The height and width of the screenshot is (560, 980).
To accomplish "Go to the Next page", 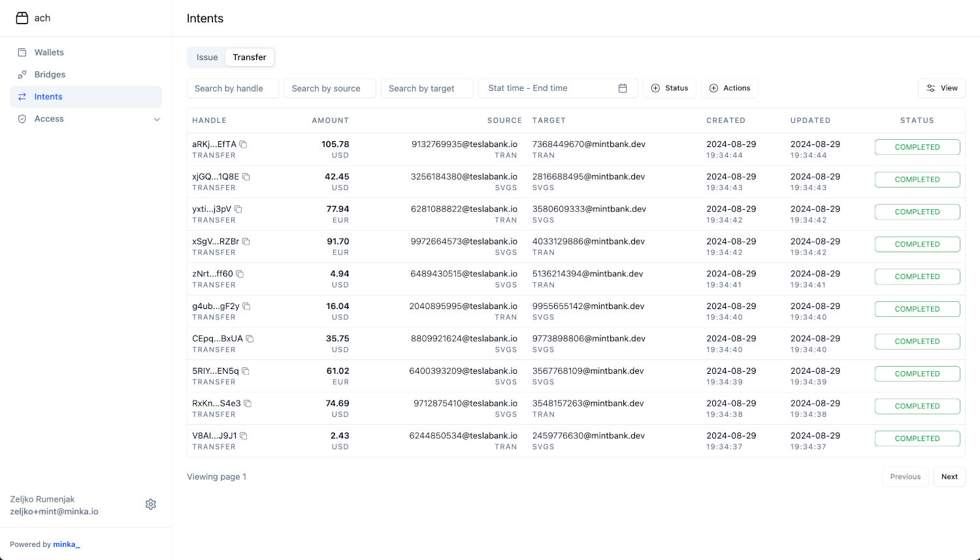I will tap(949, 477).
